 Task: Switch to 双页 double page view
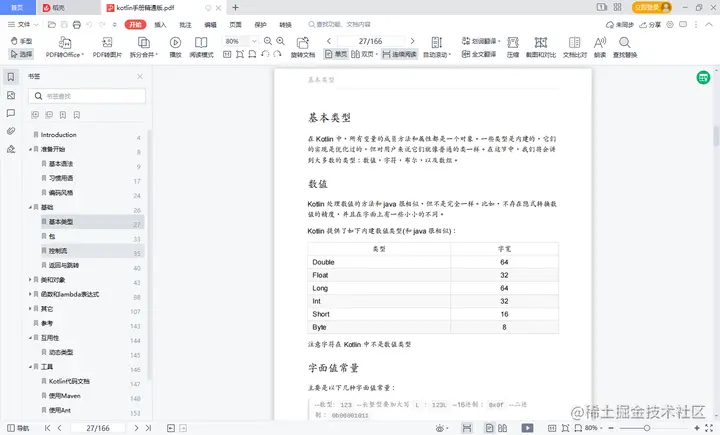pyautogui.click(x=364, y=54)
